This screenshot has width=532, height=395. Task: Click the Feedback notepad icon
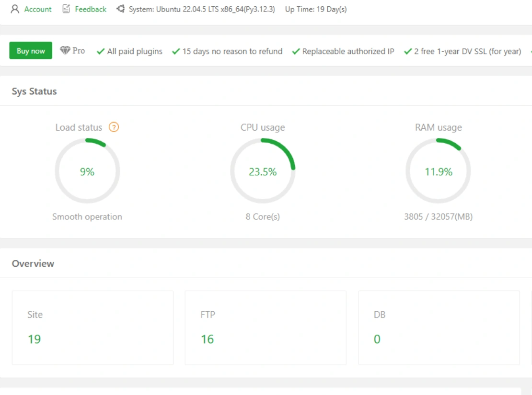[66, 9]
